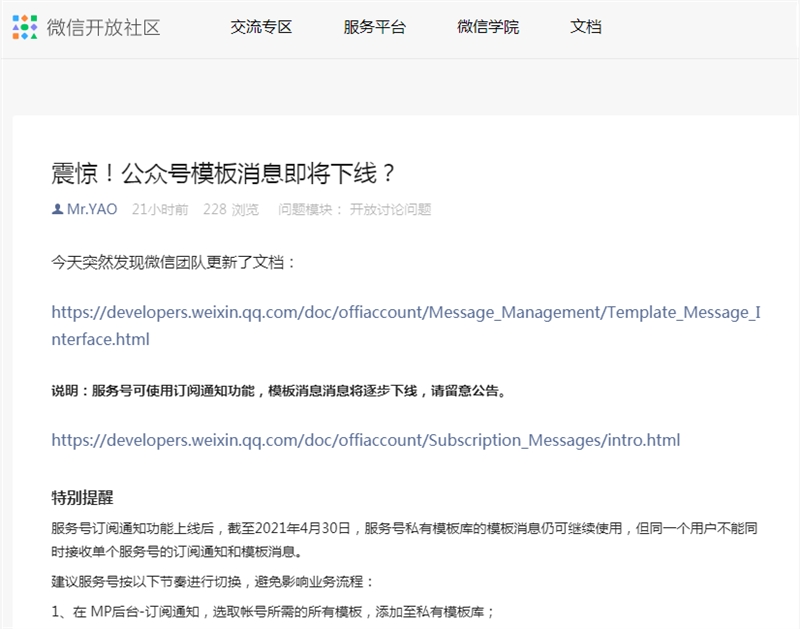
Task: Click the user avatar icon beside Mr.YAO
Action: click(57, 209)
